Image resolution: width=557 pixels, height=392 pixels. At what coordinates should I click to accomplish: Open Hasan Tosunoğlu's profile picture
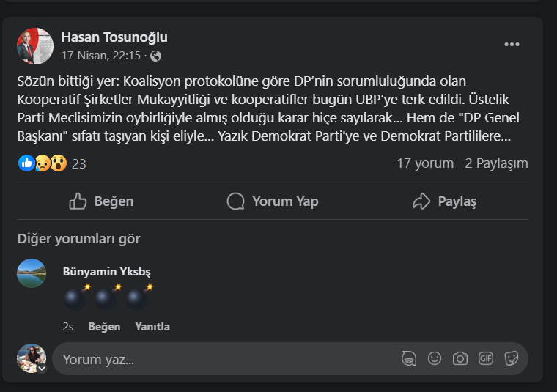pyautogui.click(x=35, y=46)
